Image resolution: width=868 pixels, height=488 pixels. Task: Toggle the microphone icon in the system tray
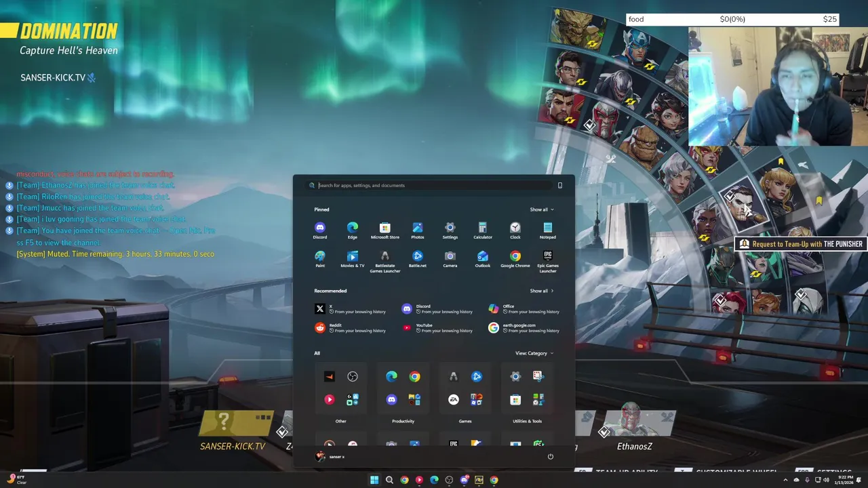tap(807, 480)
